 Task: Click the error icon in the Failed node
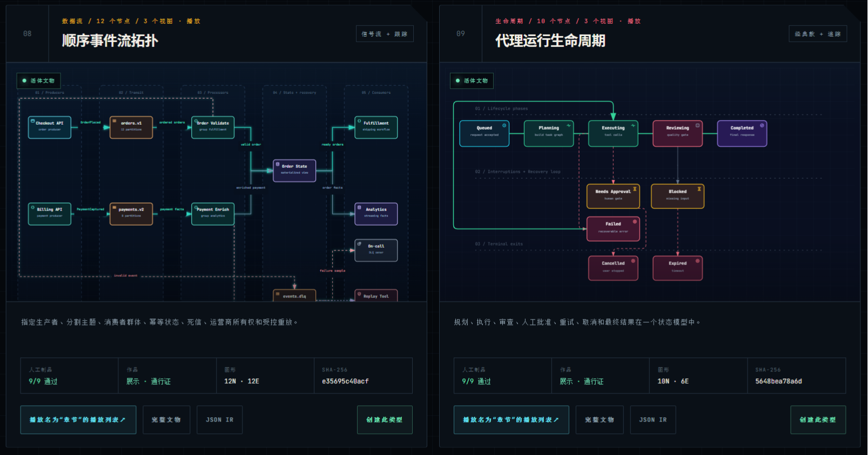tap(635, 221)
